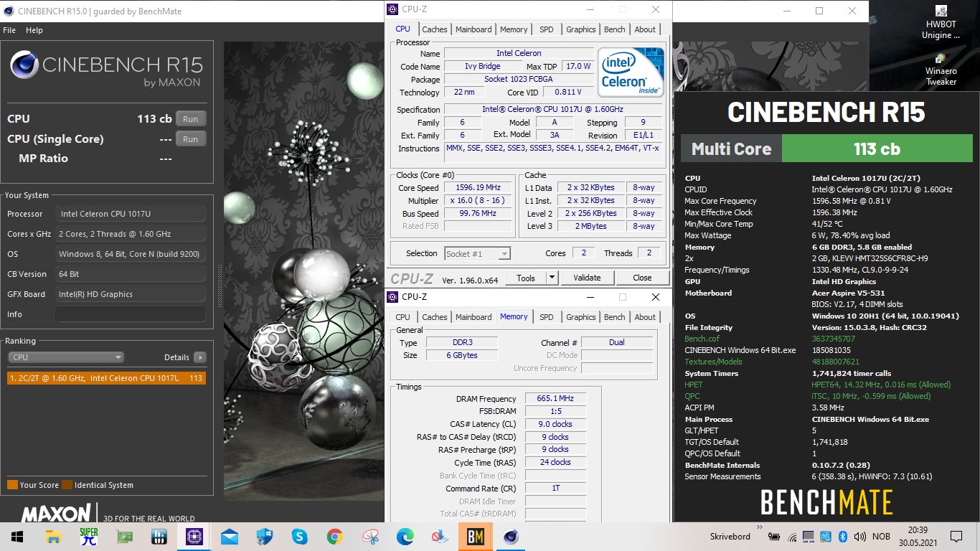The height and width of the screenshot is (551, 980).
Task: Open Graphics tab in lower CPU-Z window
Action: pyautogui.click(x=580, y=317)
